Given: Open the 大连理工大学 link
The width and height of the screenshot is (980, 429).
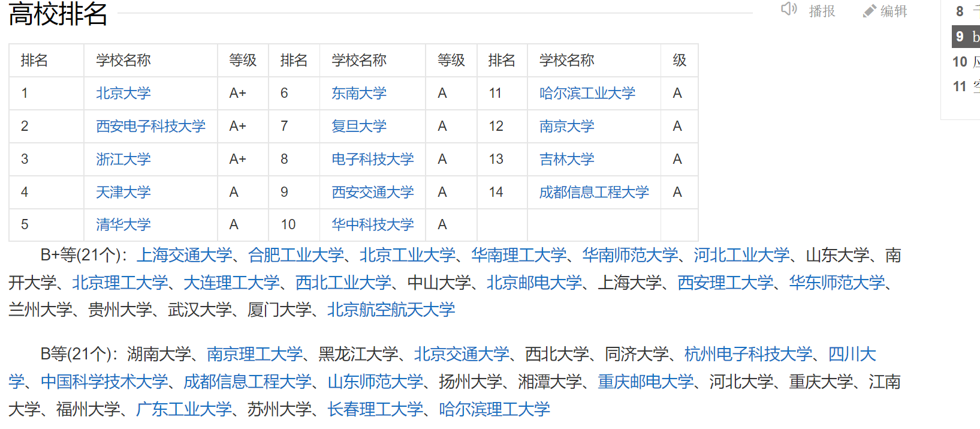Looking at the screenshot, I should (231, 283).
